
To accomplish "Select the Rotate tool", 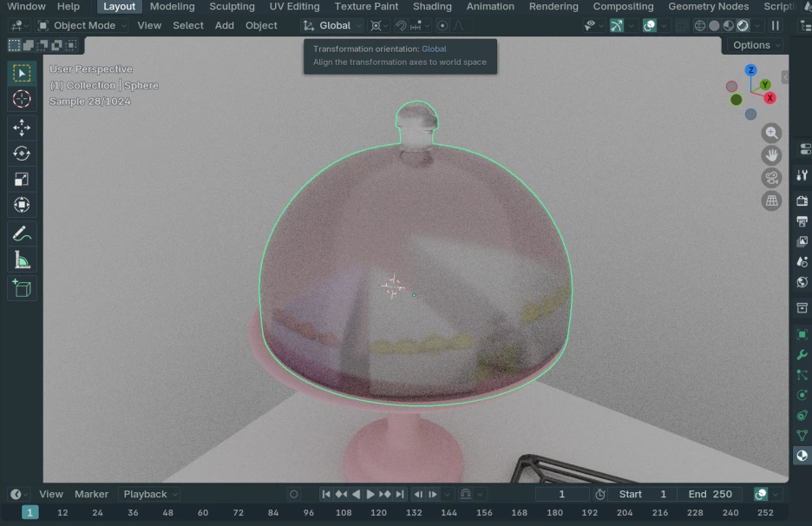I will click(x=22, y=154).
